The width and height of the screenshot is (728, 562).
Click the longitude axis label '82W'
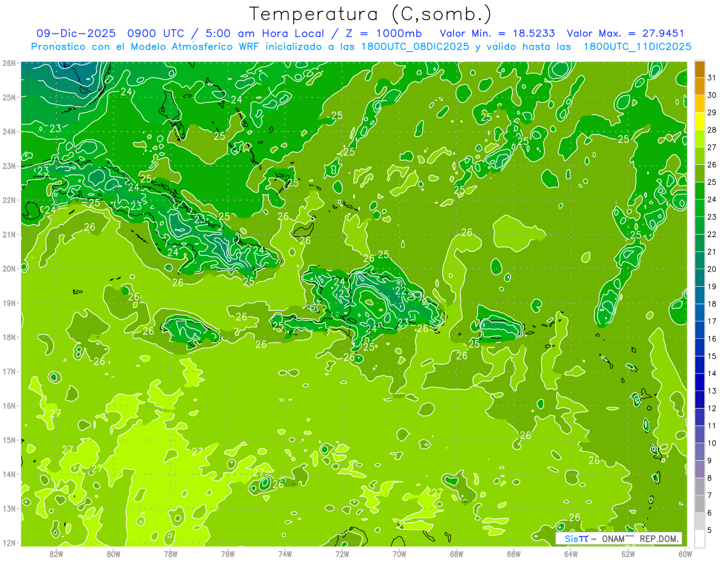(56, 553)
